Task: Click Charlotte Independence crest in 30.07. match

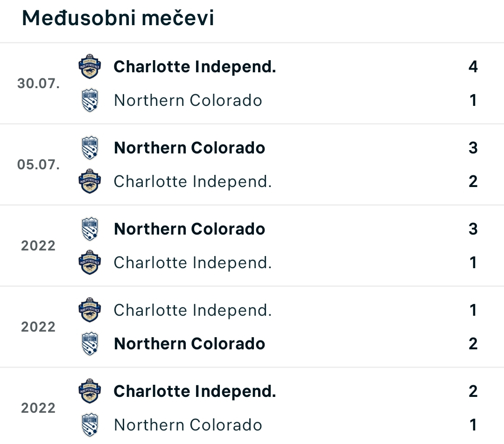Action: (x=90, y=67)
